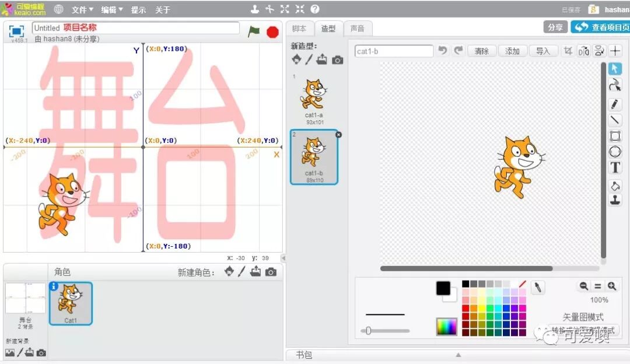Flip costume up-down
This screenshot has width=630, height=364.
(x=599, y=51)
